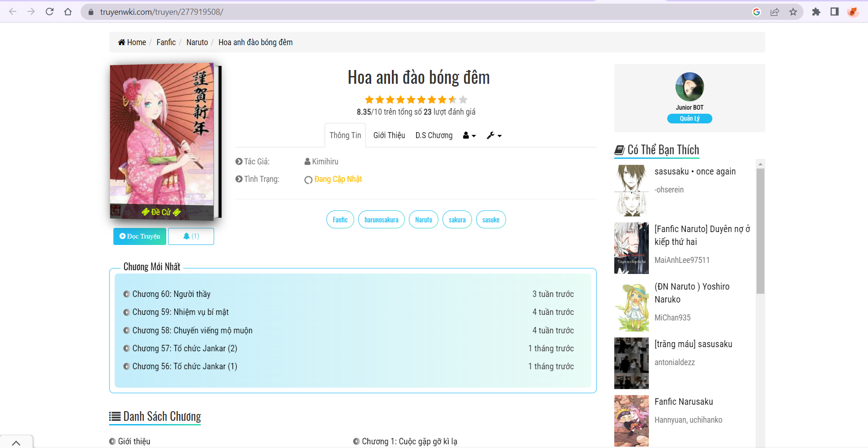The image size is (868, 448).
Task: Expand the wrench tools dropdown
Action: pyautogui.click(x=494, y=135)
